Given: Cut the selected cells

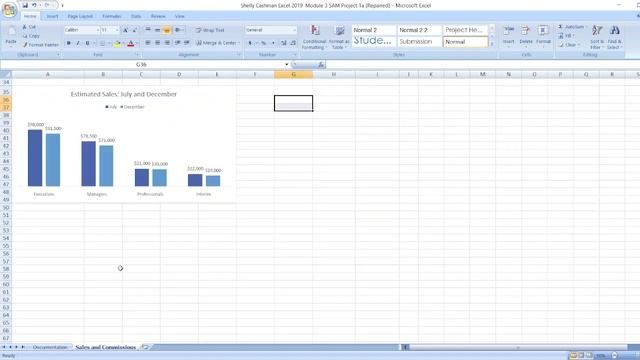Looking at the screenshot, I should point(29,27).
